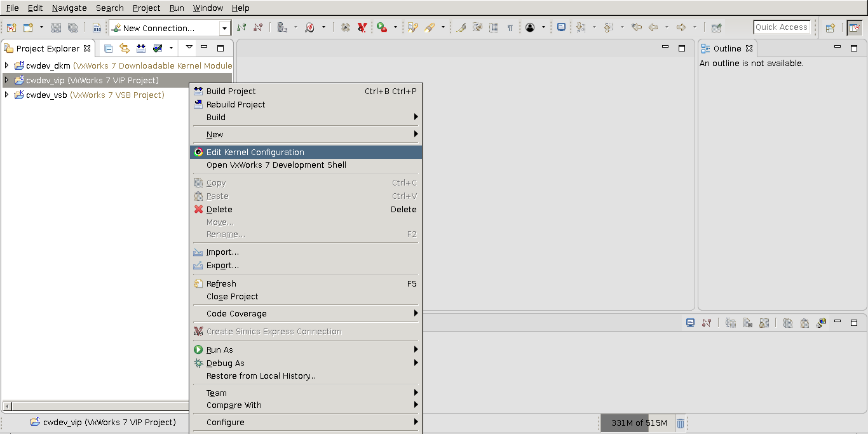
Task: Open the New submenu in the context menu
Action: click(x=306, y=134)
